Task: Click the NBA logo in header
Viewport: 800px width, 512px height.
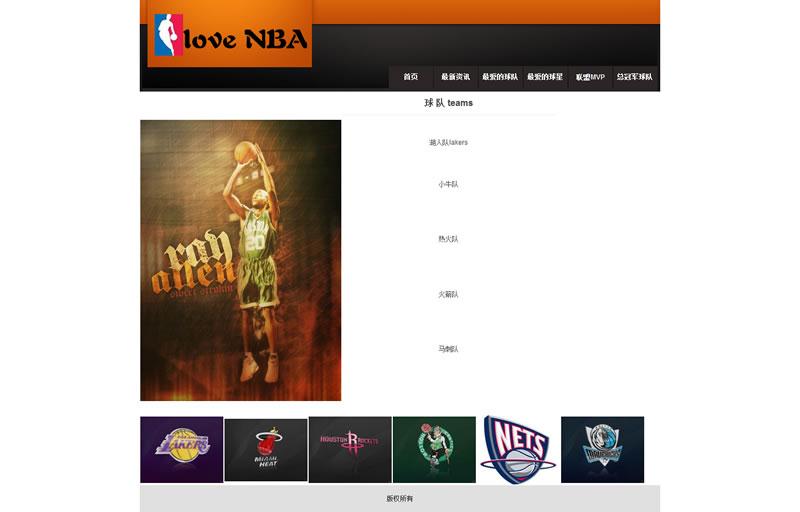Action: pyautogui.click(x=168, y=35)
